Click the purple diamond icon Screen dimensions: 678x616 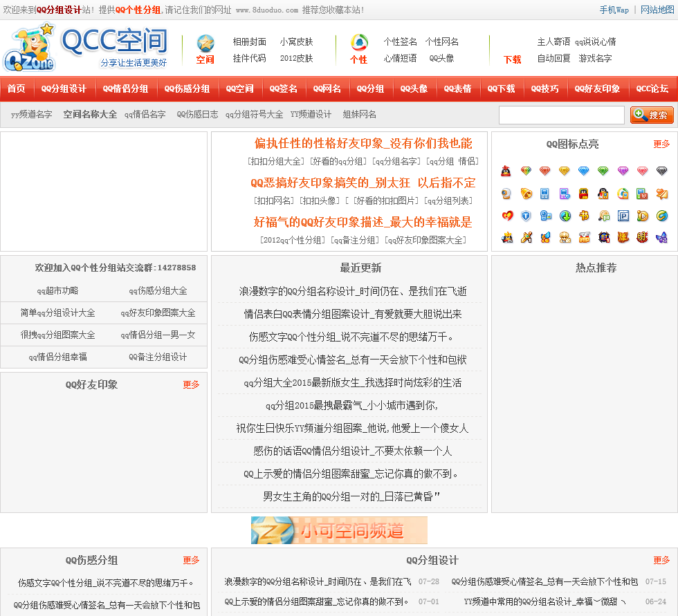point(623,171)
